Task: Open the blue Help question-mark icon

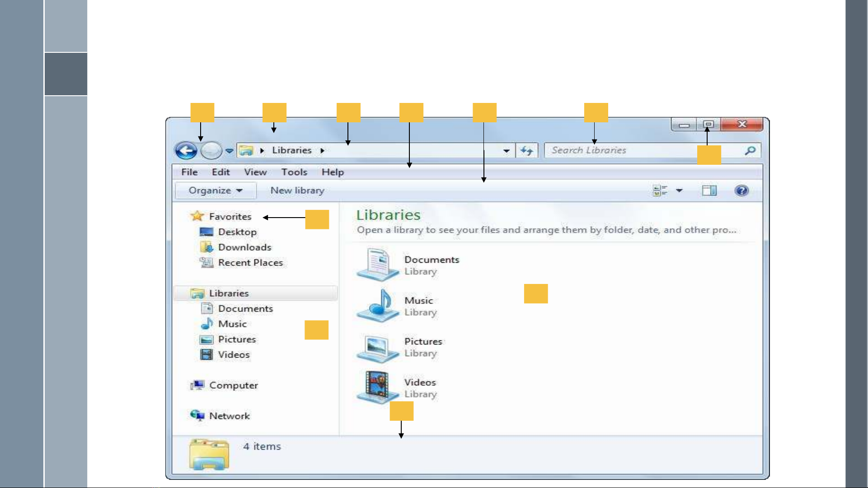Action: pyautogui.click(x=741, y=191)
